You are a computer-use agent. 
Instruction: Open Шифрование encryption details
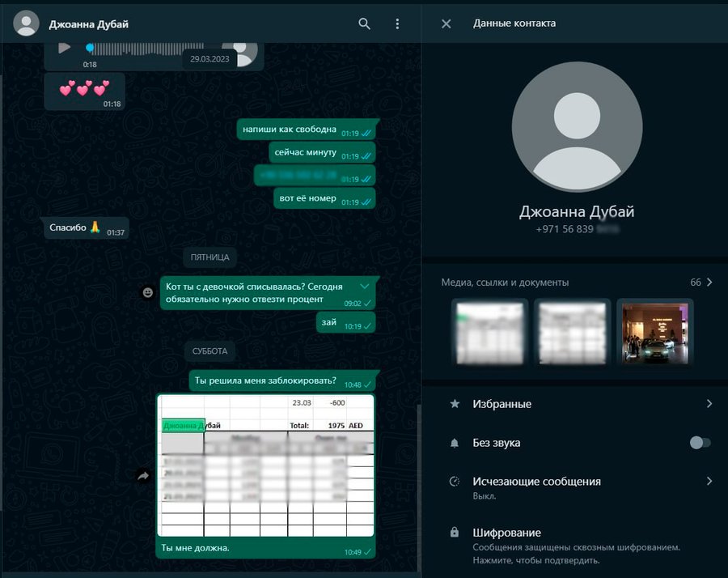(x=576, y=546)
